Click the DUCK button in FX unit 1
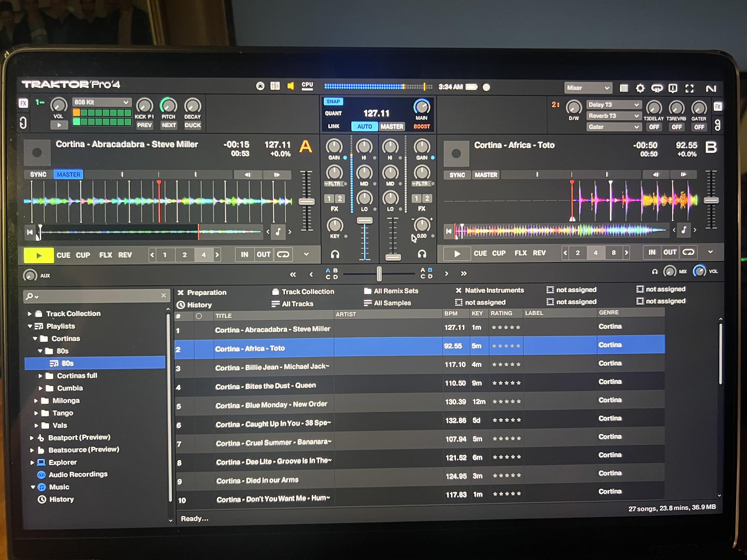 [x=193, y=125]
